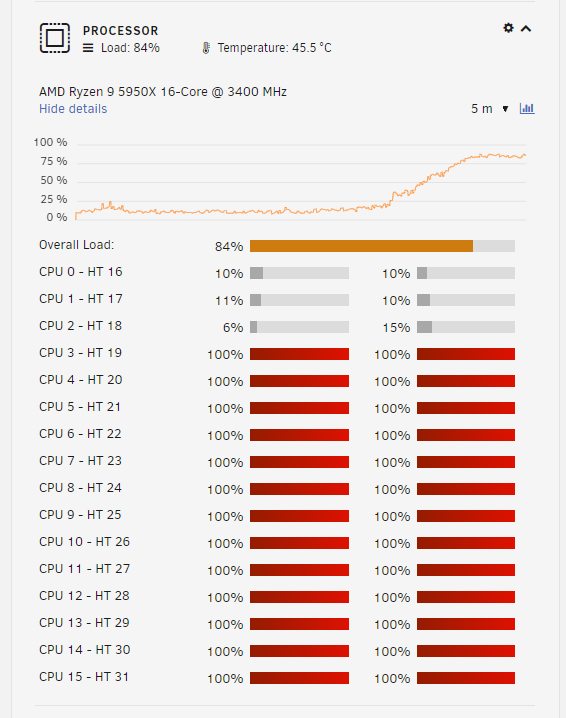Click the Overall Load label
566x718 pixels.
click(76, 245)
